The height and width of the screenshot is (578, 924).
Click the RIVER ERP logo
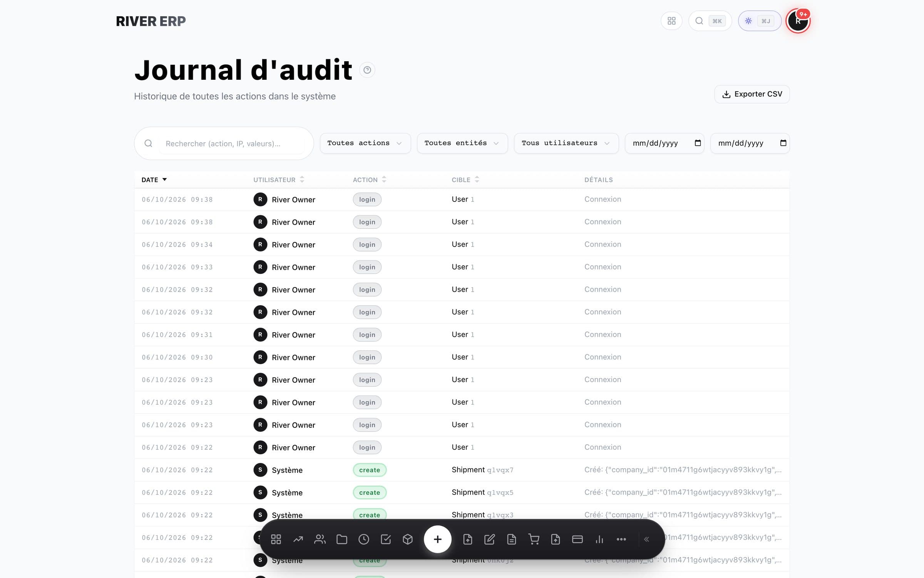click(x=151, y=21)
